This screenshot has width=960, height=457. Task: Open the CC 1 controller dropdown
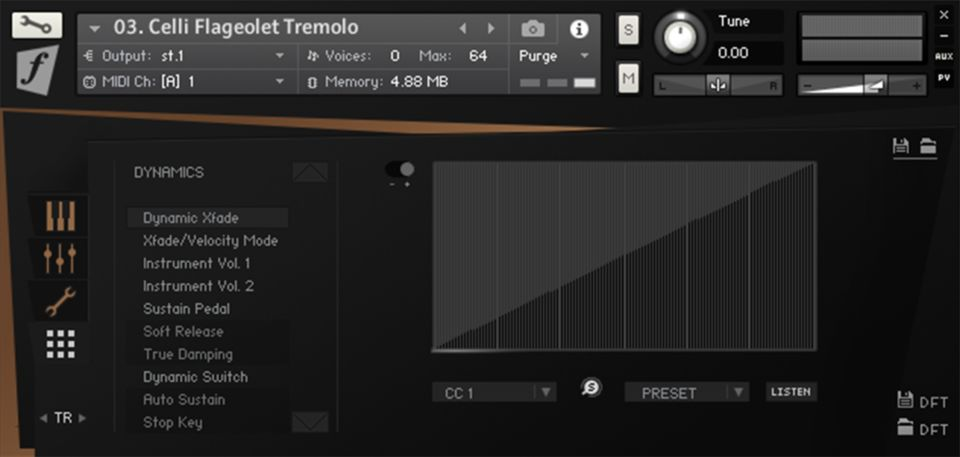(495, 392)
